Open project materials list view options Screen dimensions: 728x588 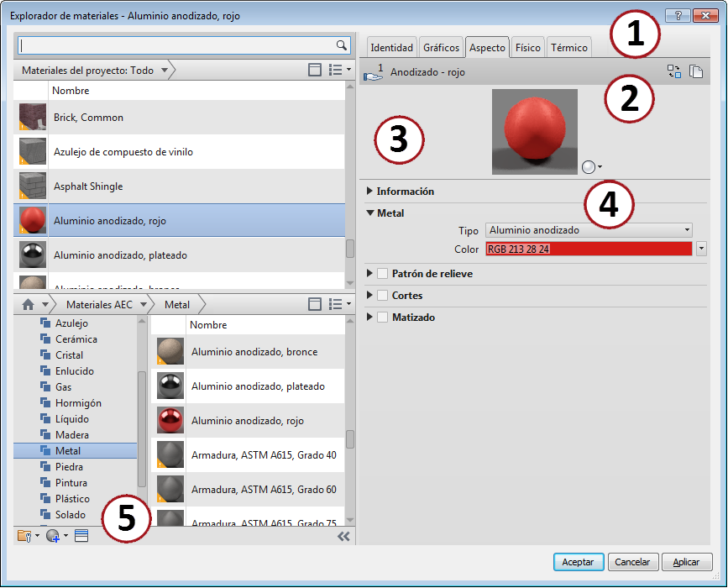point(340,70)
